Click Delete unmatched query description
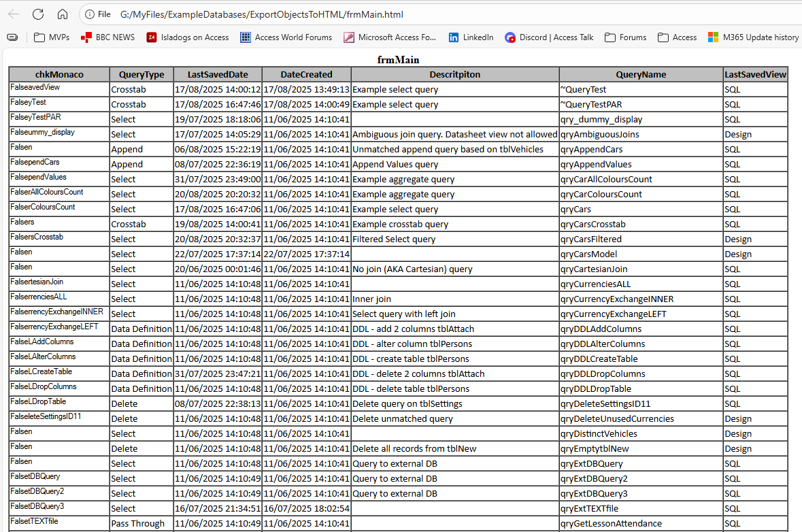The height and width of the screenshot is (532, 802). point(455,418)
